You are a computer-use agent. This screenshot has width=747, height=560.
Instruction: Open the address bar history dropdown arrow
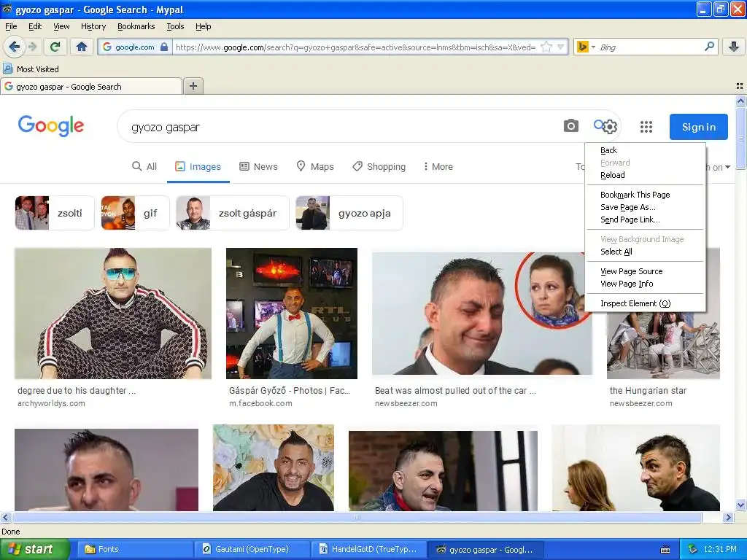pyautogui.click(x=561, y=47)
